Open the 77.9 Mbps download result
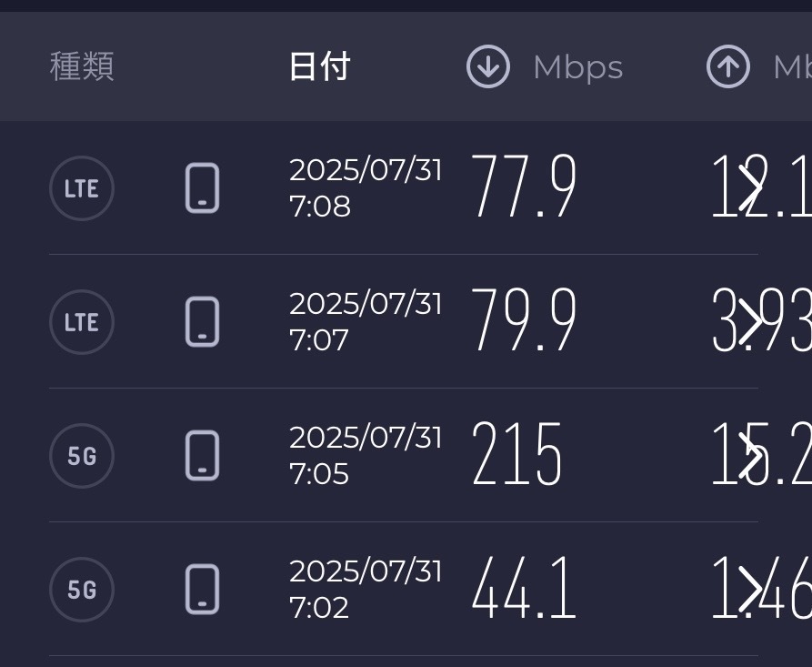The image size is (812, 667). coord(524,188)
